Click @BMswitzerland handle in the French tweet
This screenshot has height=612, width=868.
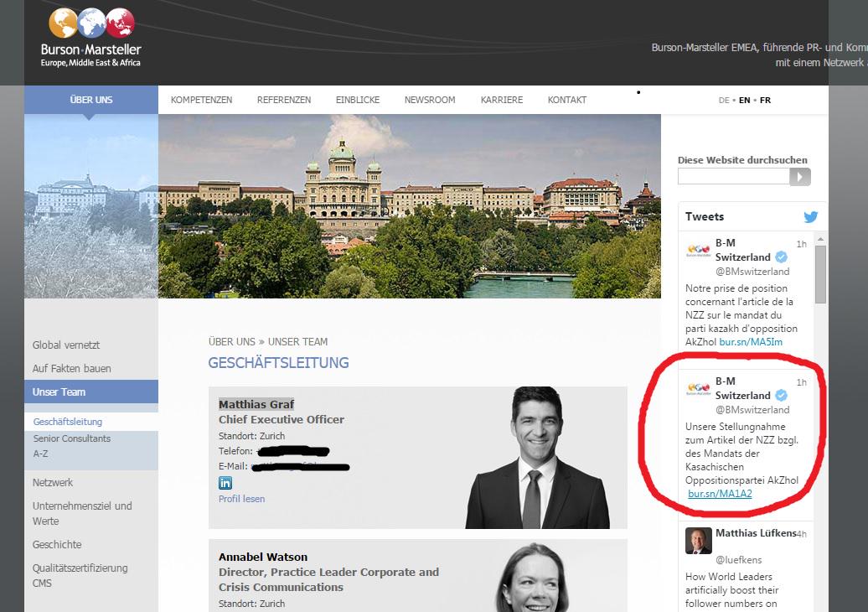(x=752, y=272)
